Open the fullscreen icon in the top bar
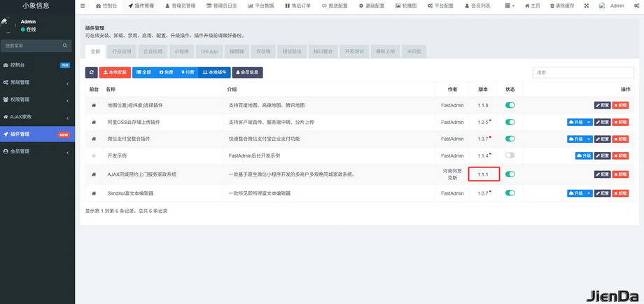This screenshot has width=644, height=304. pyautogui.click(x=586, y=6)
